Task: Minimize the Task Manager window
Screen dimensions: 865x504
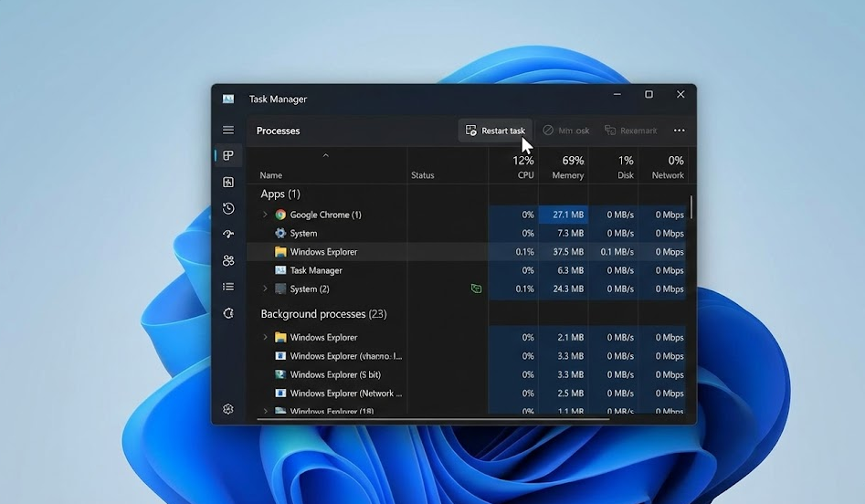Action: tap(617, 94)
